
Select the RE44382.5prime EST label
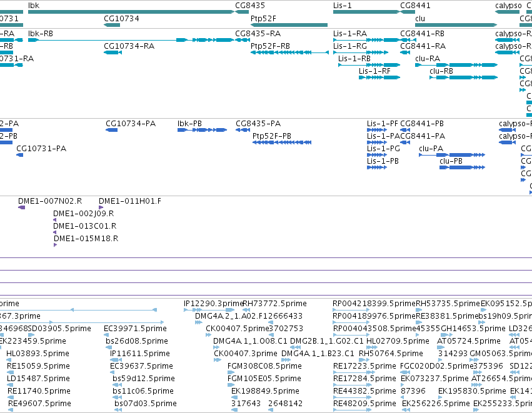coord(364,392)
